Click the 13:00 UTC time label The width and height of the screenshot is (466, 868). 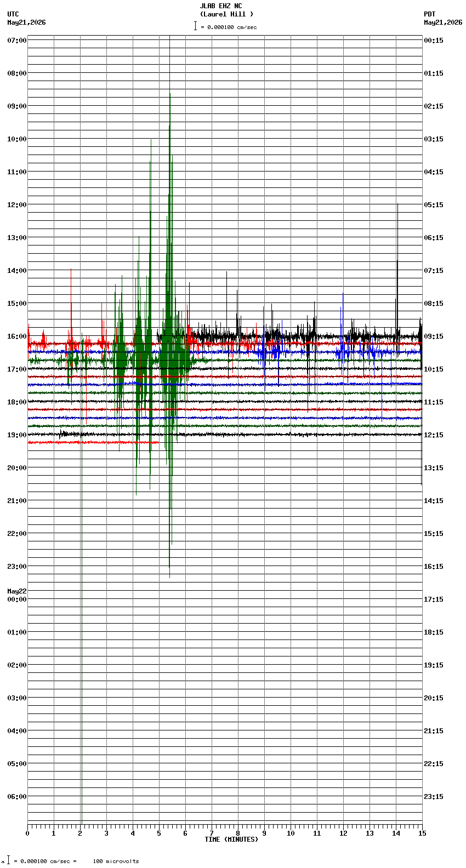17,238
